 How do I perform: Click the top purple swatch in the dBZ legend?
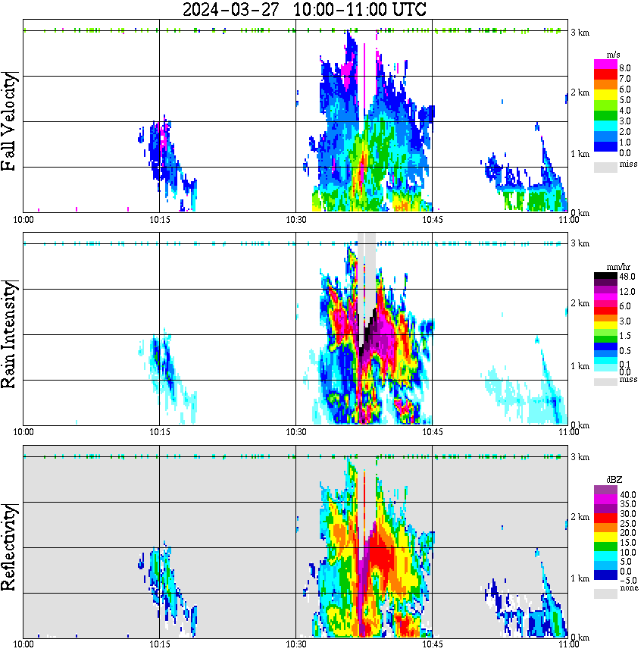(x=605, y=490)
